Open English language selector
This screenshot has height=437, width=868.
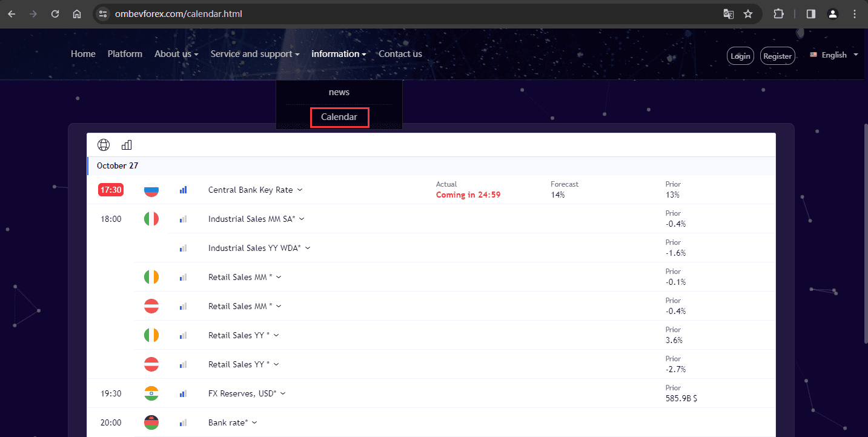tap(834, 55)
